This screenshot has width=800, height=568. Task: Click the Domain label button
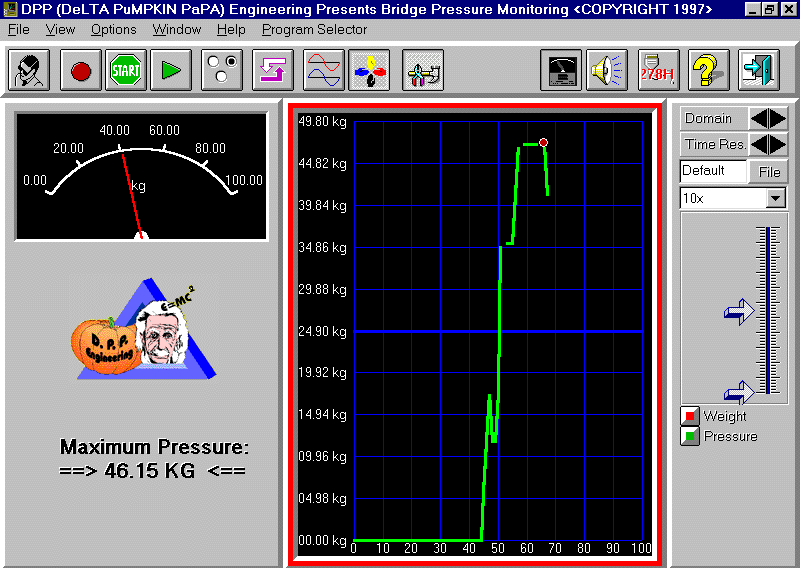[714, 118]
